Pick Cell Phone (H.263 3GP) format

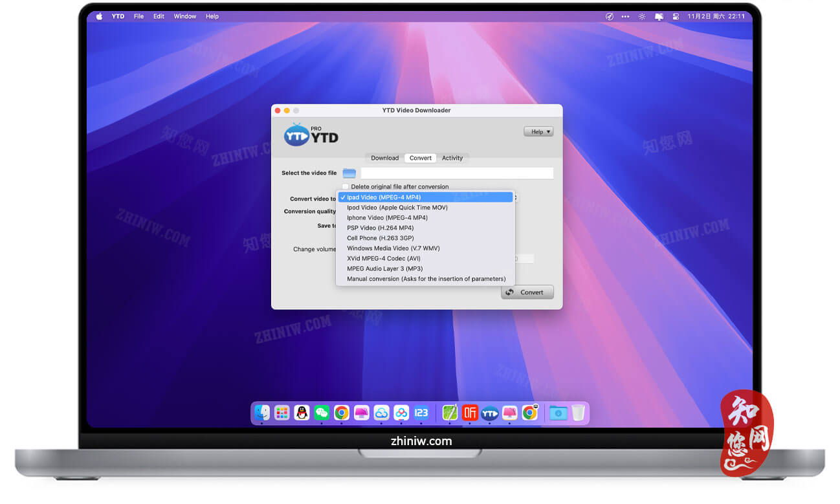coord(426,238)
